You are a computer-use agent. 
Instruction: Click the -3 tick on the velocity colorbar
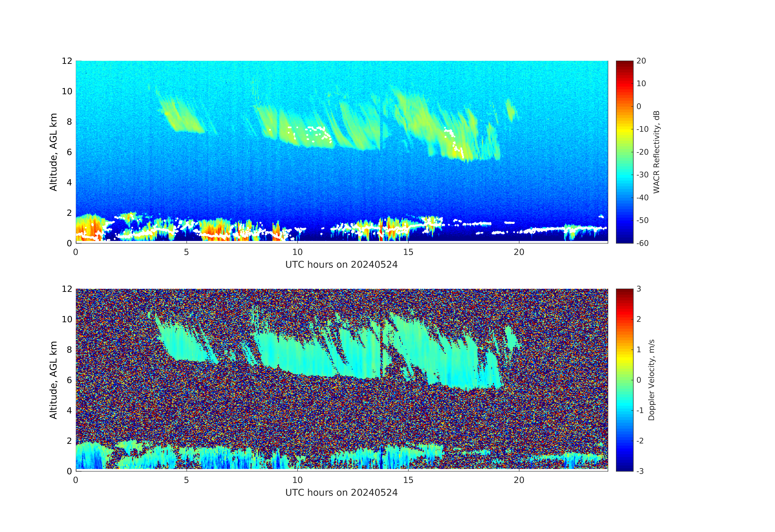pos(640,471)
